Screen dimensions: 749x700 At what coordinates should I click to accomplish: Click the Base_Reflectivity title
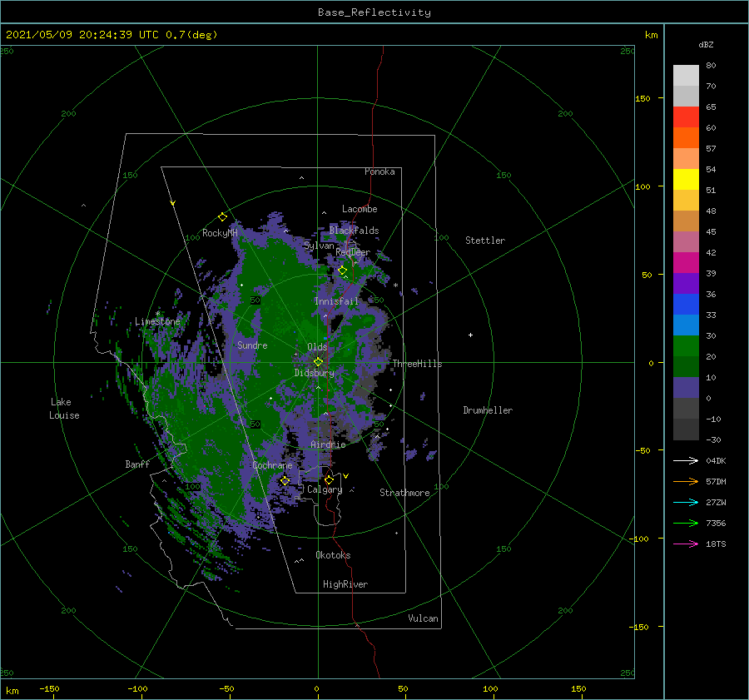[374, 12]
